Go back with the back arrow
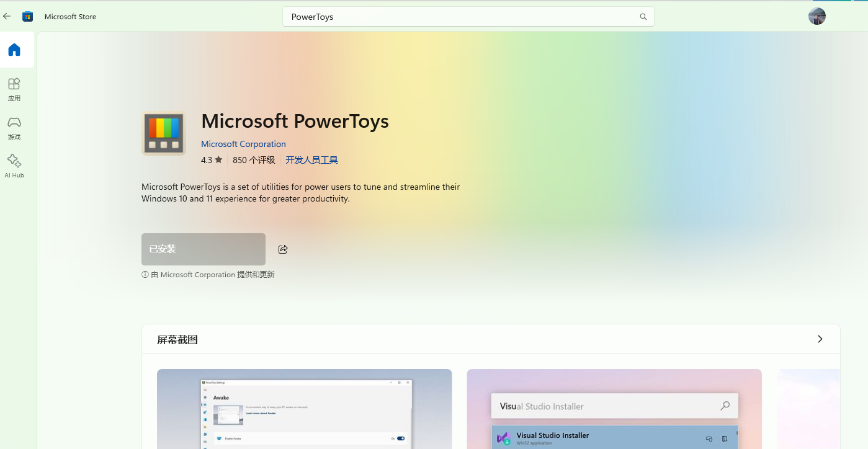The width and height of the screenshot is (868, 449). tap(7, 16)
